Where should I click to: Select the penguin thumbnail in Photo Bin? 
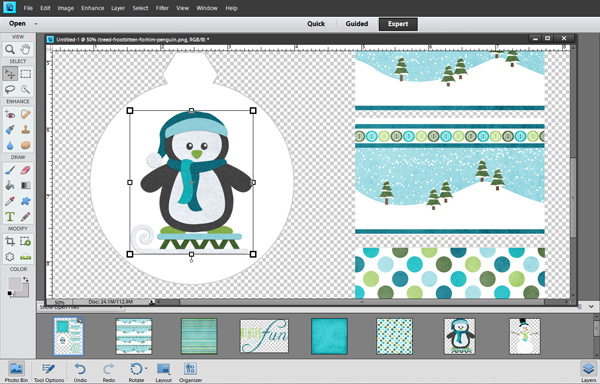460,337
